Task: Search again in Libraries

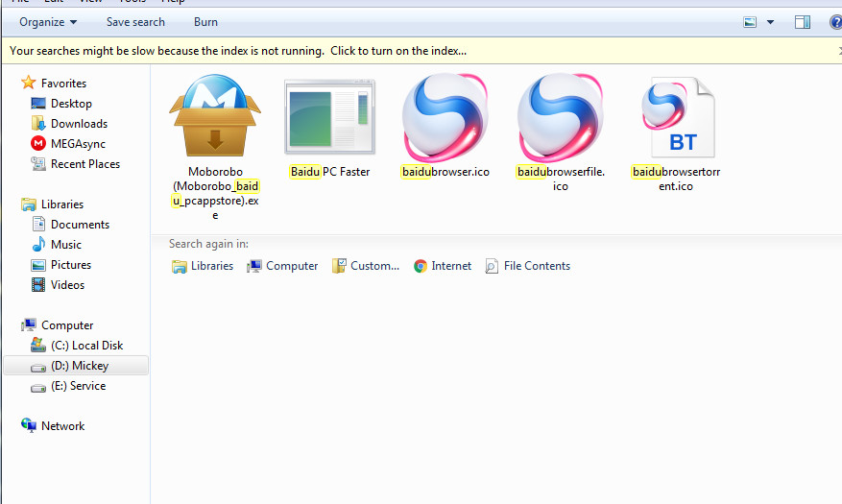Action: click(203, 266)
